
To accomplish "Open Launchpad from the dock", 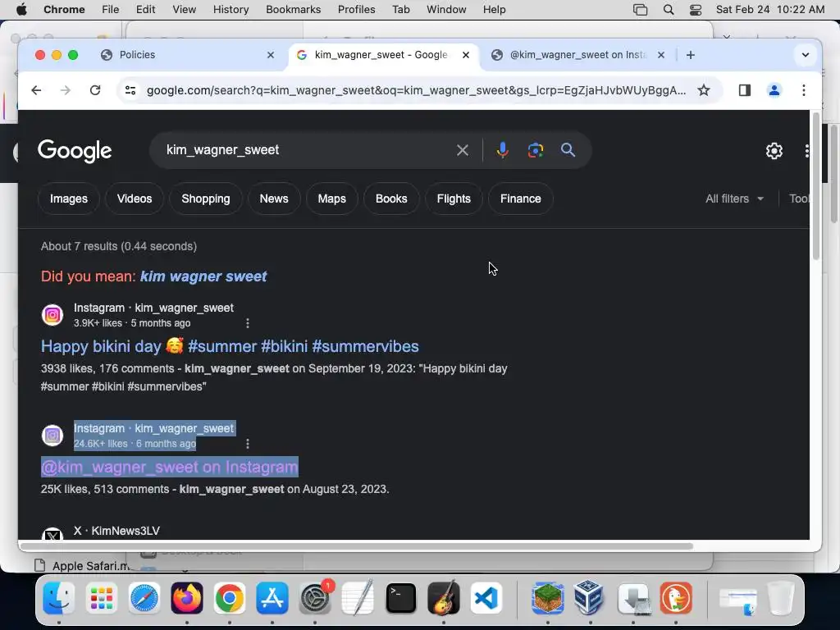I will (x=101, y=598).
